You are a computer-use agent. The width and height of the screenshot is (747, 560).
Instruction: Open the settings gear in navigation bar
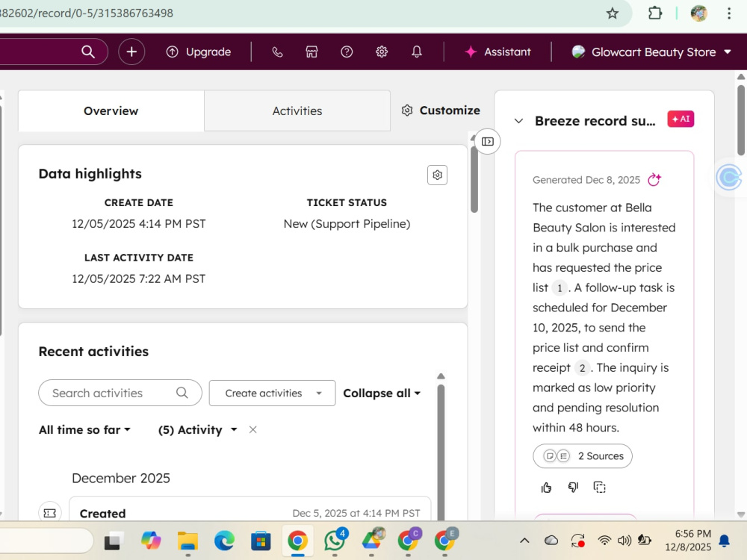(x=382, y=52)
